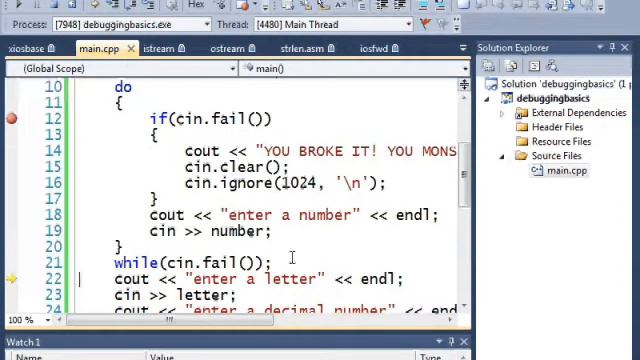Click the Step Over icon
Image resolution: width=640 pixels, height=360 pixels.
131,4
